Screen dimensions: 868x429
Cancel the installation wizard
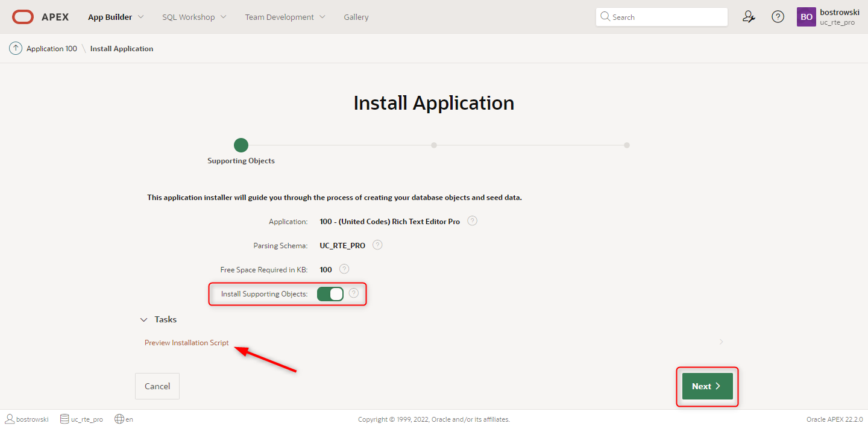[x=157, y=386]
